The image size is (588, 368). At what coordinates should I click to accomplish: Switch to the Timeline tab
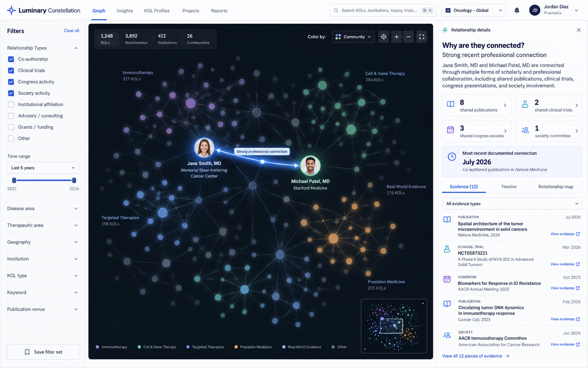[509, 187]
